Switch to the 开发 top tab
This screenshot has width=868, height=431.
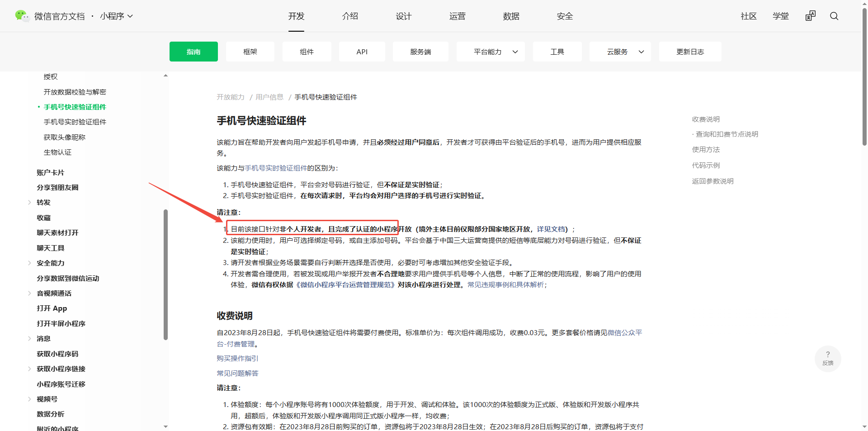296,16
